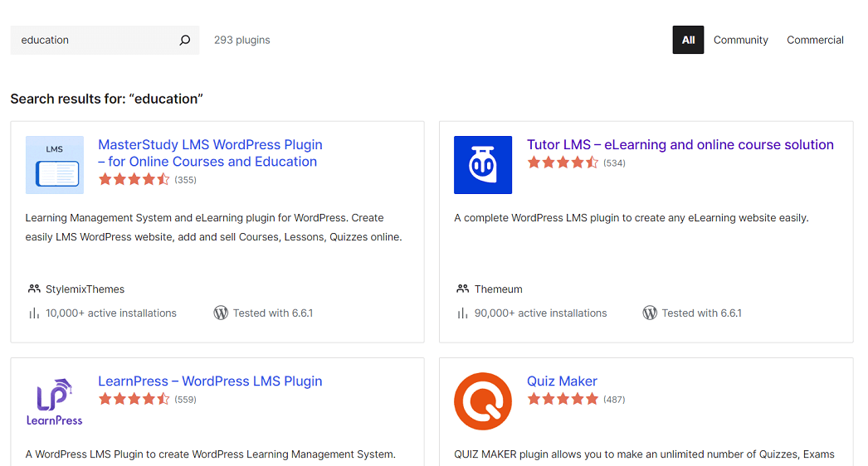Click the Themeum author name
The height and width of the screenshot is (466, 868).
point(498,289)
